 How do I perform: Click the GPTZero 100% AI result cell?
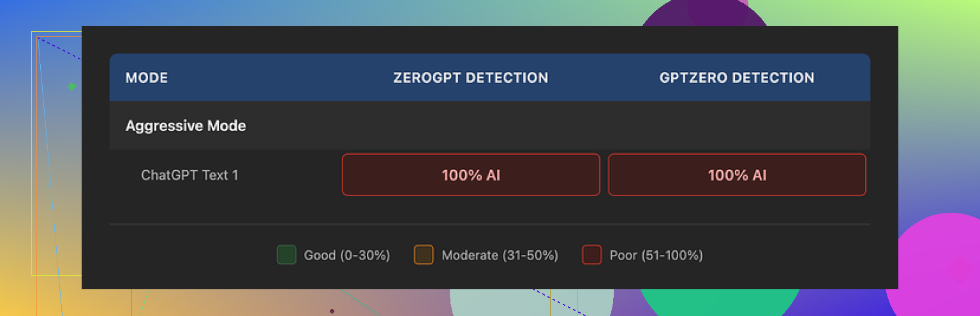[x=737, y=175]
